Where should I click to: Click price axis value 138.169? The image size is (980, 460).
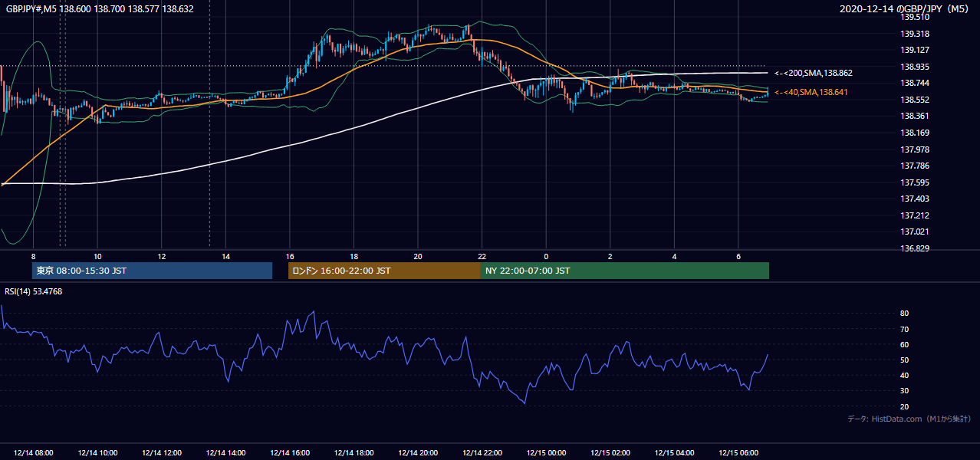[x=914, y=133]
